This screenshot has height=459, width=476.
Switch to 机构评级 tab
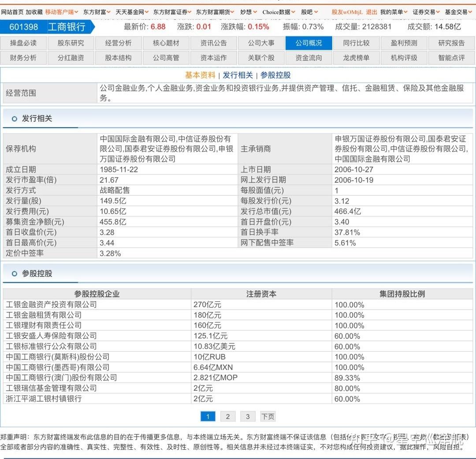pyautogui.click(x=404, y=58)
